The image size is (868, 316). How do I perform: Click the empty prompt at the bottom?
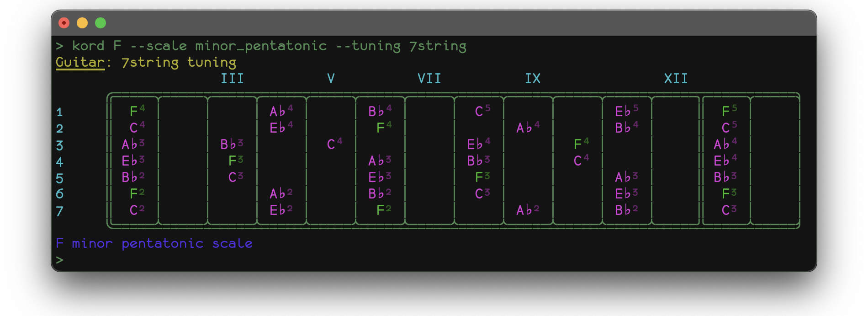(59, 260)
